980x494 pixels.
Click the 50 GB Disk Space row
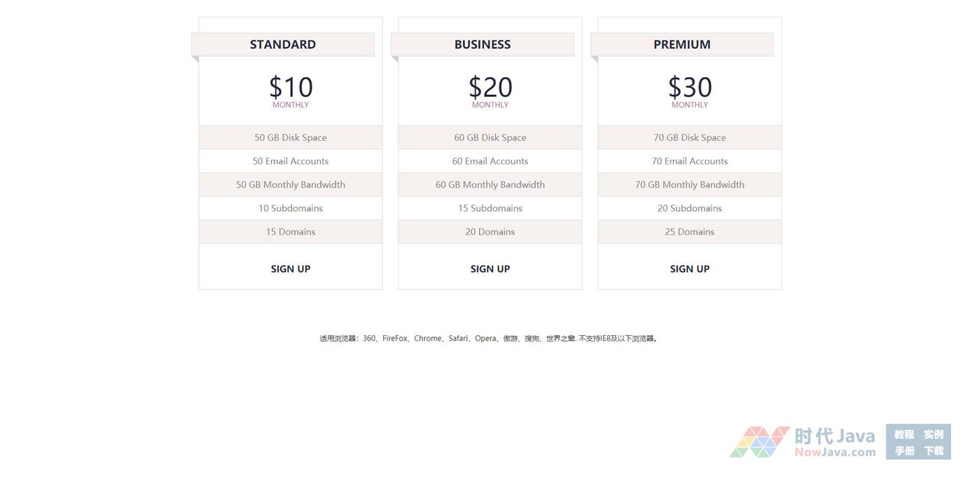[x=290, y=138]
